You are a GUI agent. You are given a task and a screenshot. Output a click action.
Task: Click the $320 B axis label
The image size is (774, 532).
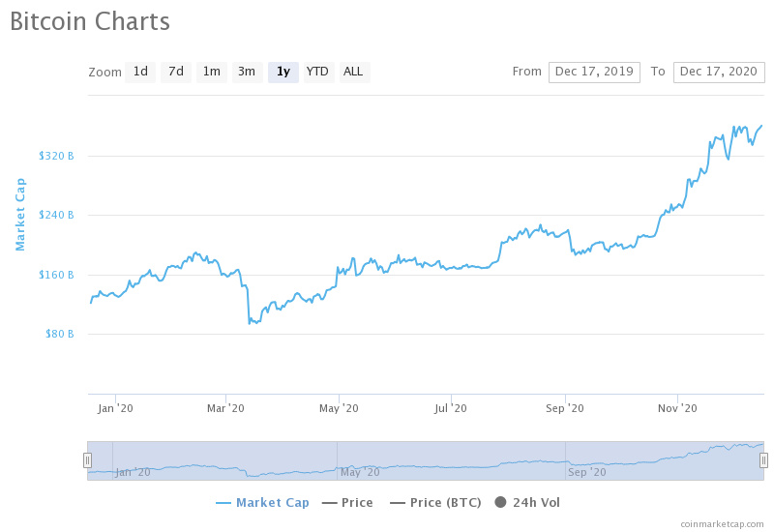click(56, 156)
